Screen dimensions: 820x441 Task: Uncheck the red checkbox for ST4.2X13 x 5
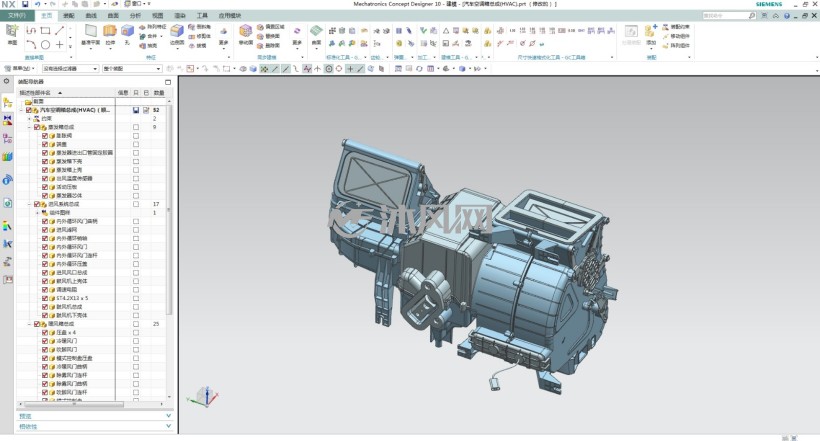click(x=45, y=298)
